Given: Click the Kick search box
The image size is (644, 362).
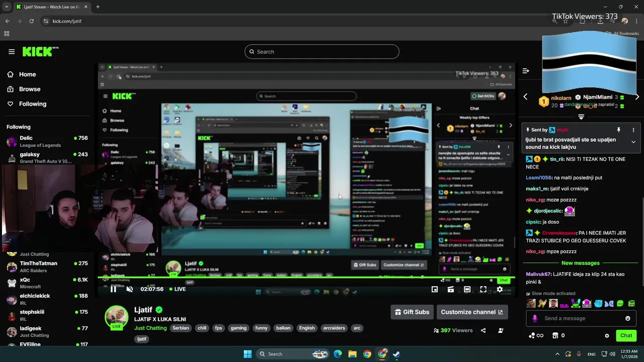Looking at the screenshot, I should tap(322, 52).
